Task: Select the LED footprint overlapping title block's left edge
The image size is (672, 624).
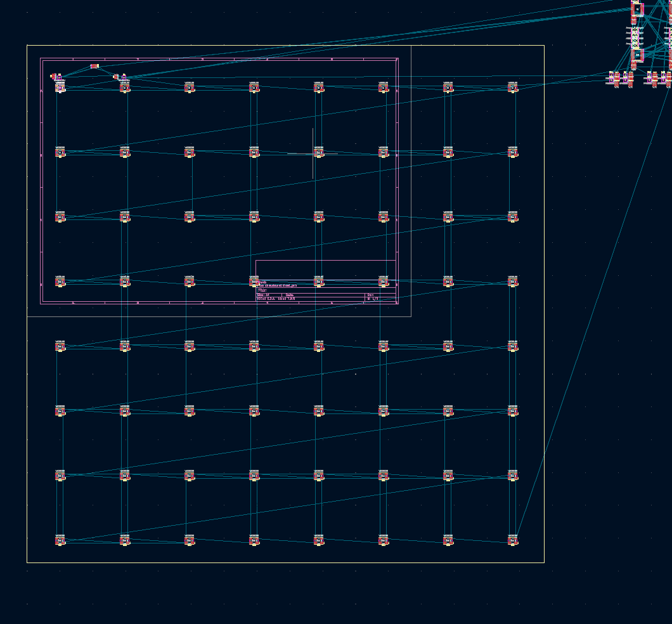Action: (254, 282)
